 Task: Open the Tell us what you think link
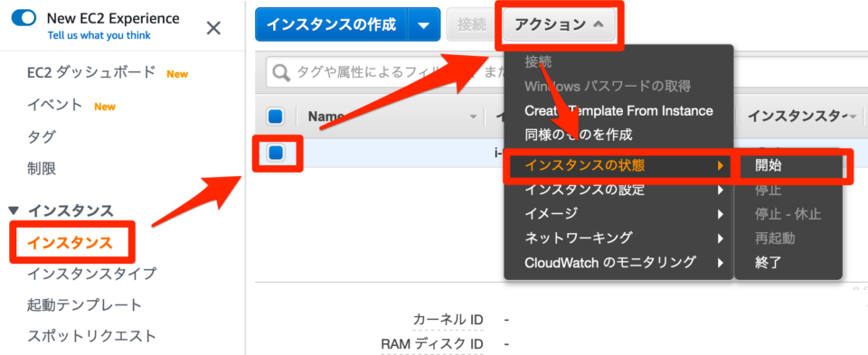(x=99, y=35)
